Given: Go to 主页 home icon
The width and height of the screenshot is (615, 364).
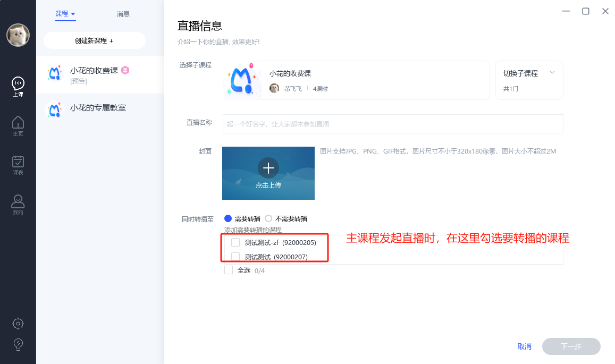Looking at the screenshot, I should click(18, 126).
